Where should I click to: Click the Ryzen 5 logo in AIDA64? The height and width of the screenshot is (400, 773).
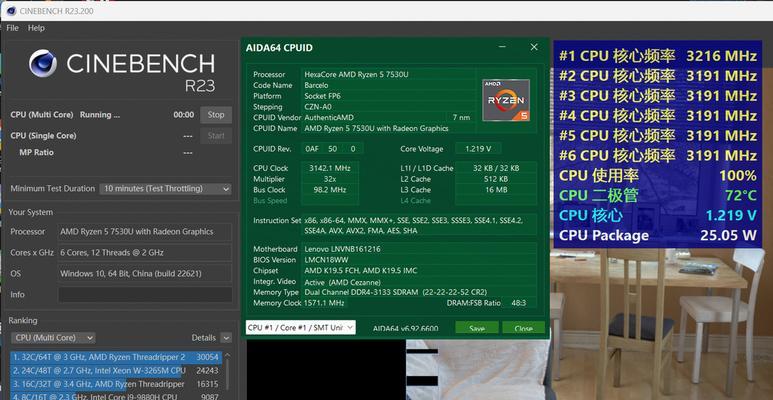coord(506,100)
